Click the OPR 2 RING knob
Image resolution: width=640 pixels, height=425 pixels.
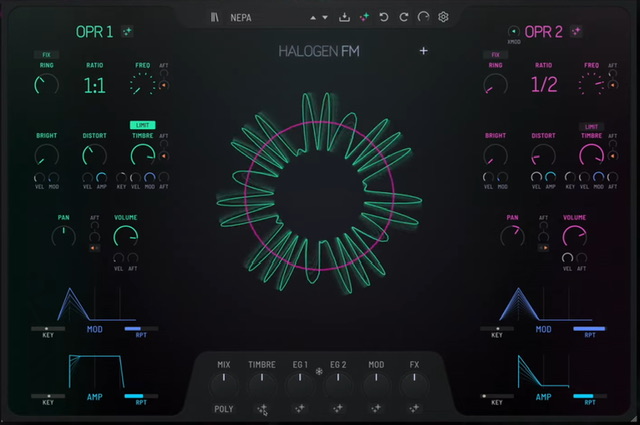[495, 85]
